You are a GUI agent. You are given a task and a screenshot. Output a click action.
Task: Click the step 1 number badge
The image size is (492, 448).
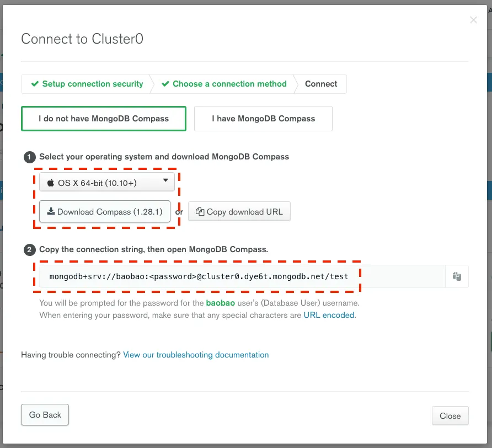point(29,157)
